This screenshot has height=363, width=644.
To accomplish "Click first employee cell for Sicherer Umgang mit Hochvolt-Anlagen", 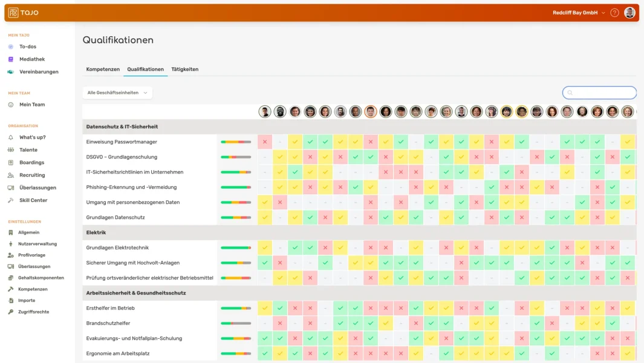I will pos(265,263).
